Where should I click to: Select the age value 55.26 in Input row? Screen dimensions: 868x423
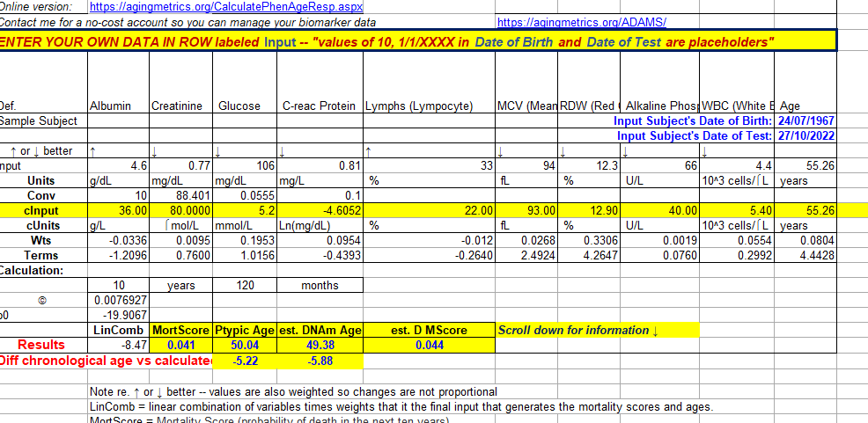[x=805, y=166]
